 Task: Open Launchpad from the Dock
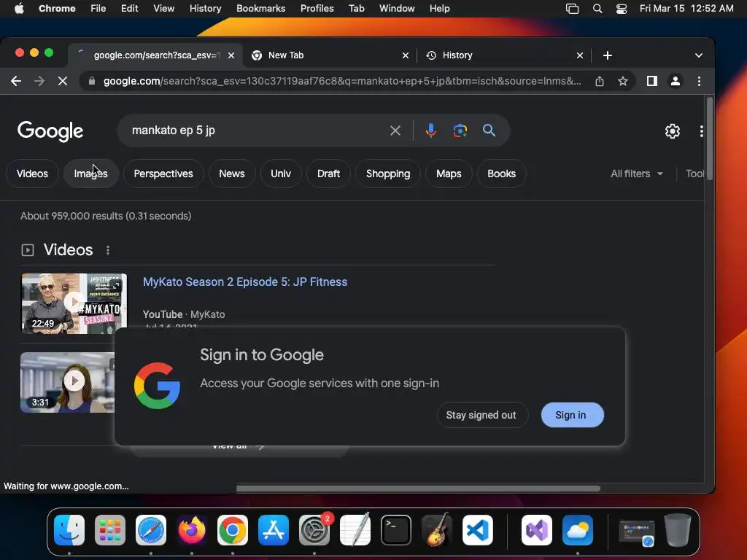(110, 530)
